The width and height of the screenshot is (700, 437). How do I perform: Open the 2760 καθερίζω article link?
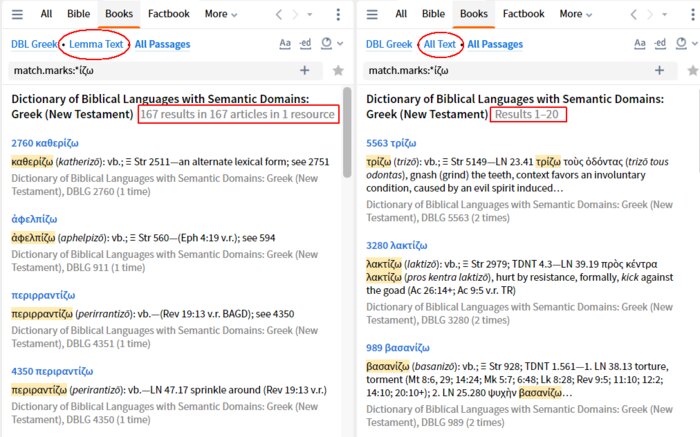[45, 143]
